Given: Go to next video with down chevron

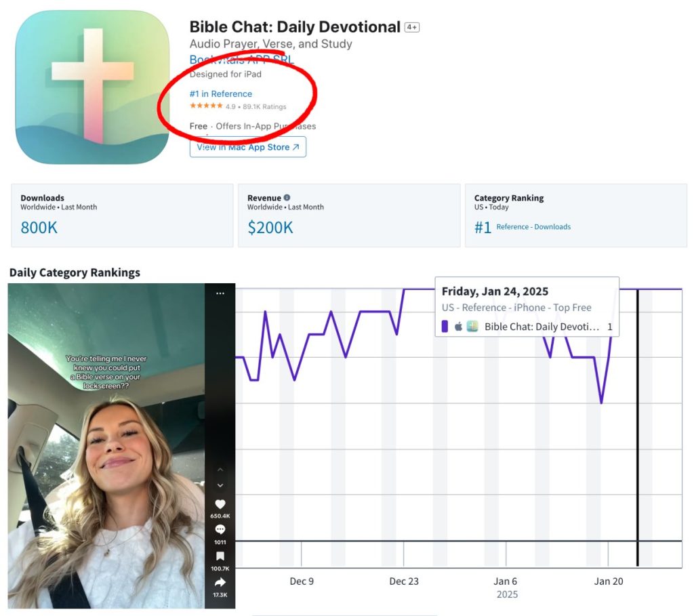Looking at the screenshot, I should 220,485.
